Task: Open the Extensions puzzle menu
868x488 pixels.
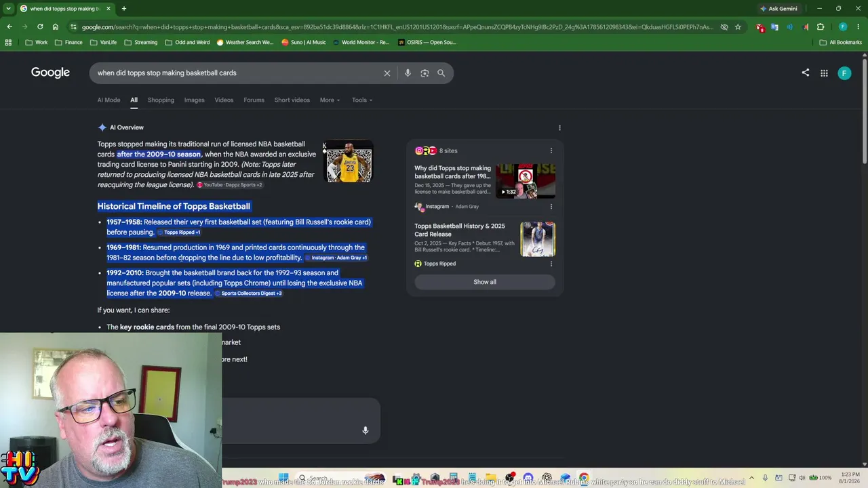Action: tap(821, 27)
